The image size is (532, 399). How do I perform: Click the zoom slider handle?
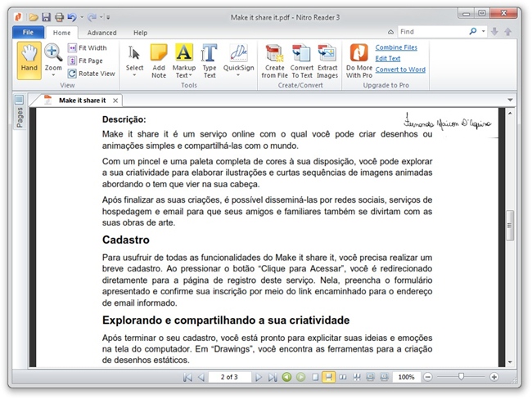pos(461,377)
